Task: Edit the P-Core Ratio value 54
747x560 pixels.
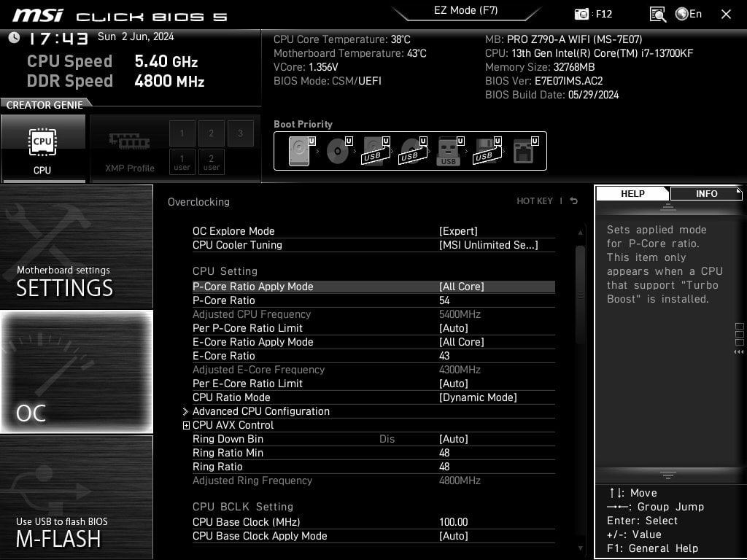Action: pos(444,300)
